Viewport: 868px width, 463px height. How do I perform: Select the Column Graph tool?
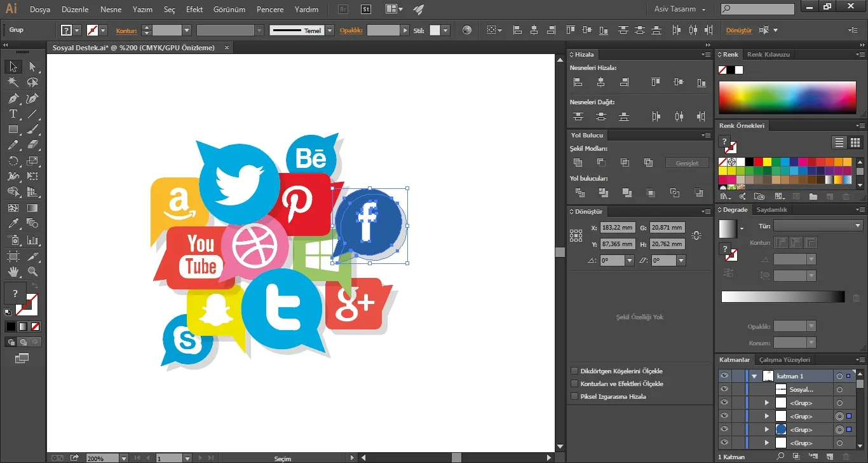(x=32, y=240)
